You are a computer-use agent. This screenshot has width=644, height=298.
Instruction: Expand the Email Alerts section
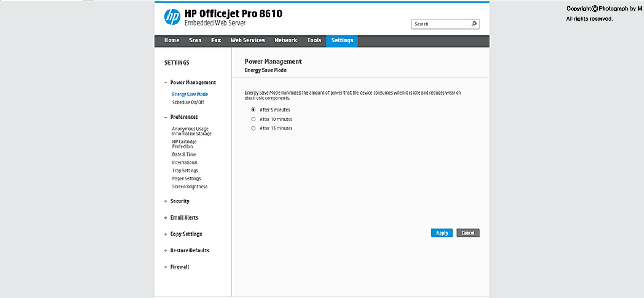point(166,218)
